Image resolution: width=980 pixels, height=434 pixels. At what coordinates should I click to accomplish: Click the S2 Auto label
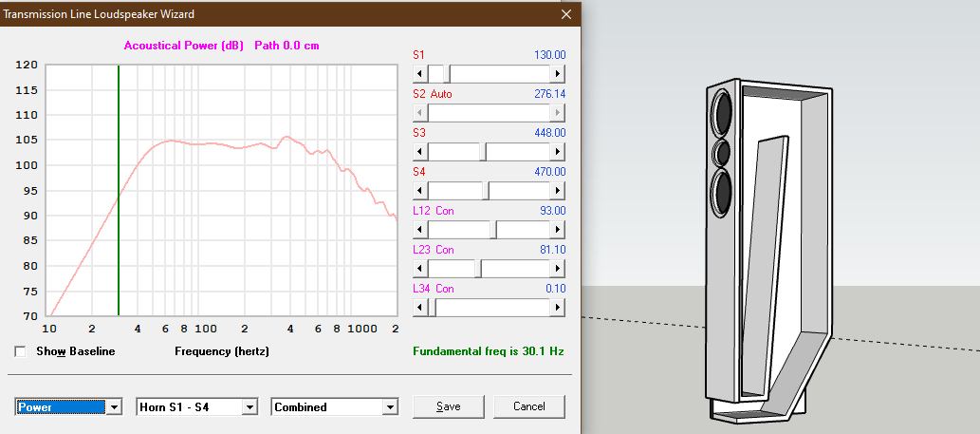(432, 94)
